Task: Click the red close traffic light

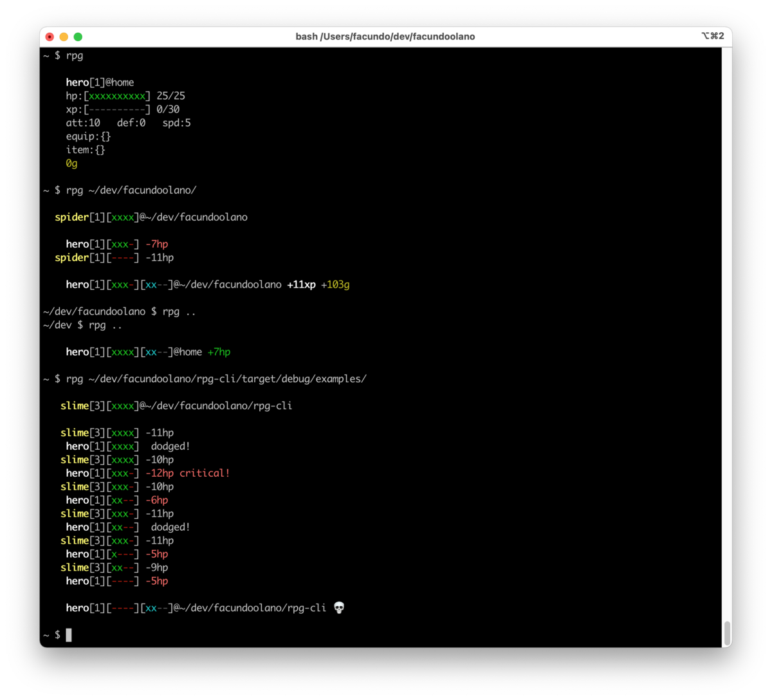Action: (49, 37)
